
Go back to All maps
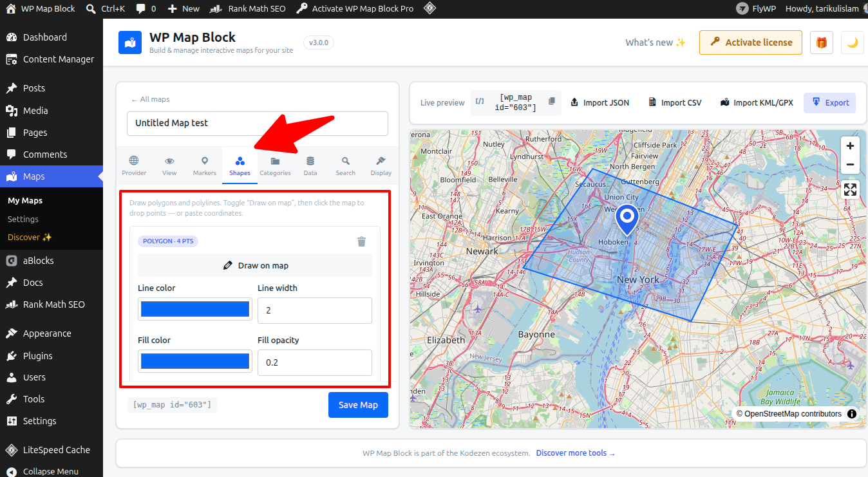coord(150,99)
